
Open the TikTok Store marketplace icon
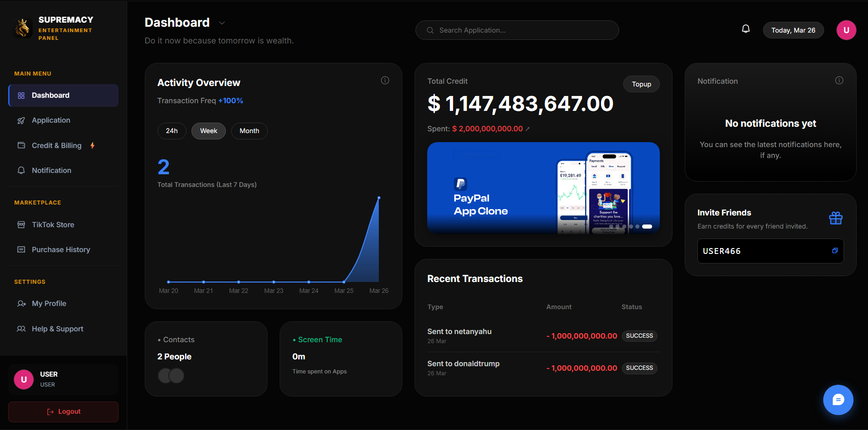[x=21, y=225]
